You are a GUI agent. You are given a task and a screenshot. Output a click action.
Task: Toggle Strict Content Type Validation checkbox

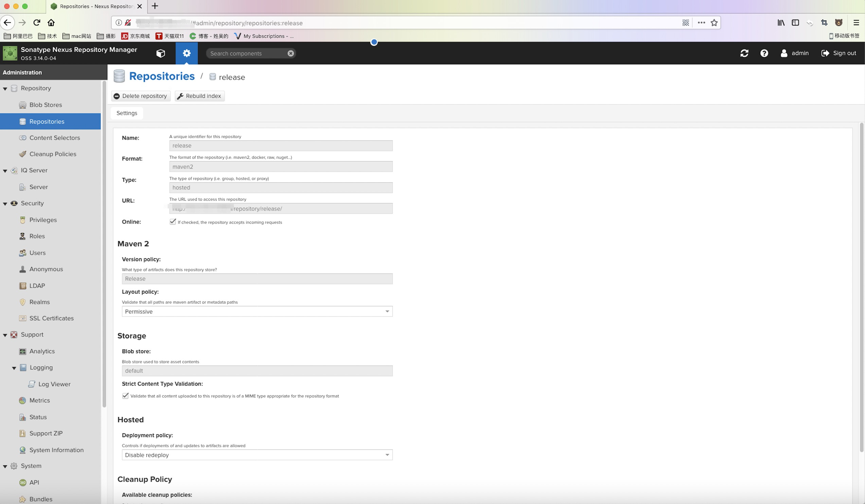coord(125,396)
